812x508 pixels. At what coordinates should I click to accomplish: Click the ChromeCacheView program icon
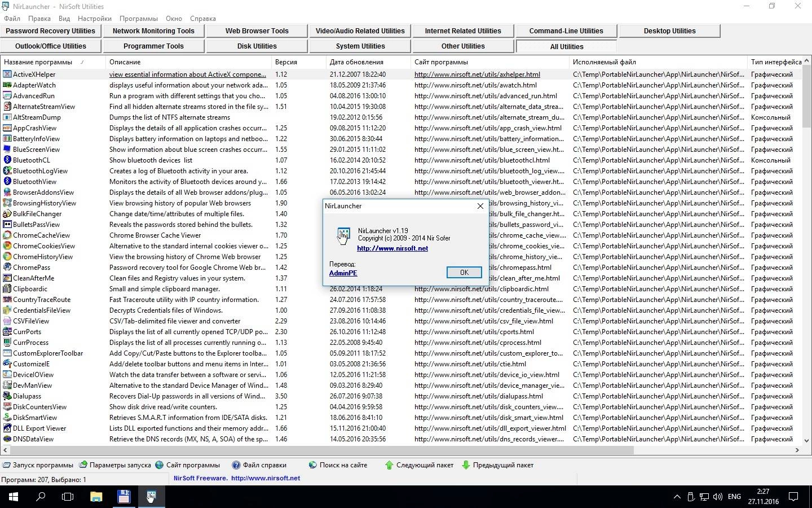pos(7,235)
